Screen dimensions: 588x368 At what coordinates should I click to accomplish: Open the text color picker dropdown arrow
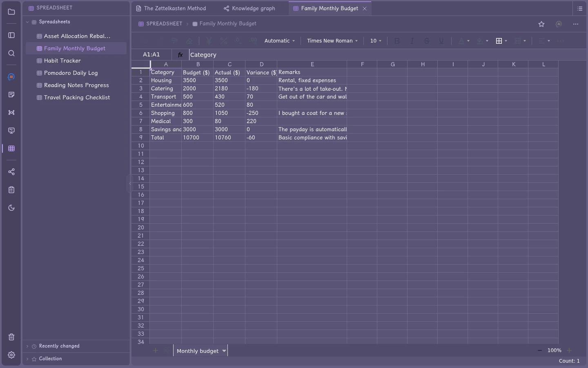coord(468,41)
